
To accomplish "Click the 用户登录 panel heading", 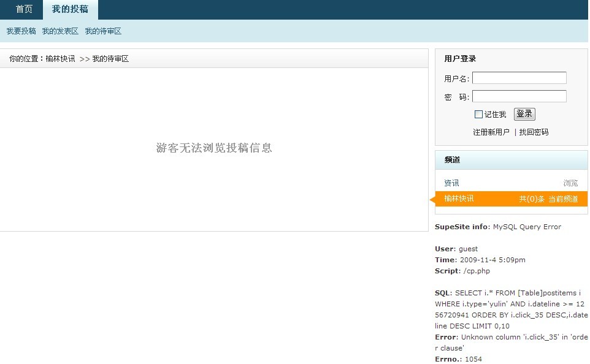I will [x=460, y=59].
